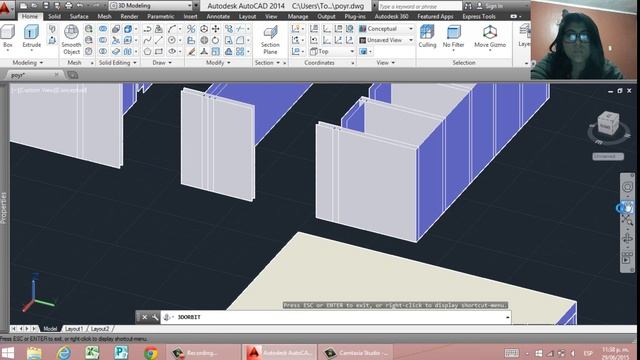
Task: Switch to the Solid ribbon tab
Action: click(x=54, y=16)
